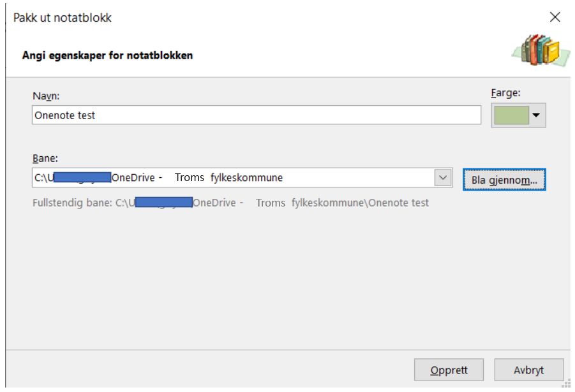
Task: Click inside the Bane path combo box
Action: [233, 178]
